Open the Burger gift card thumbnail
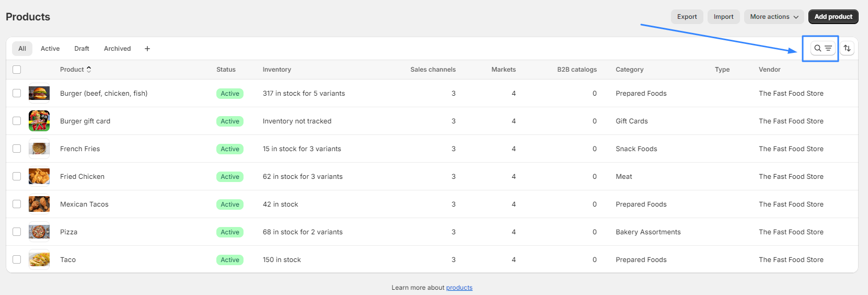 (39, 121)
